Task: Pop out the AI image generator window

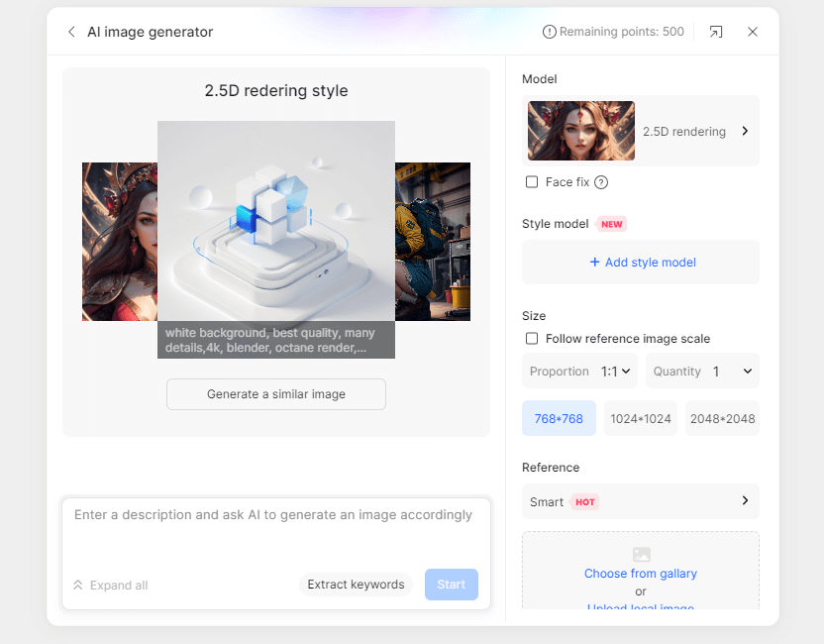Action: coord(716,32)
